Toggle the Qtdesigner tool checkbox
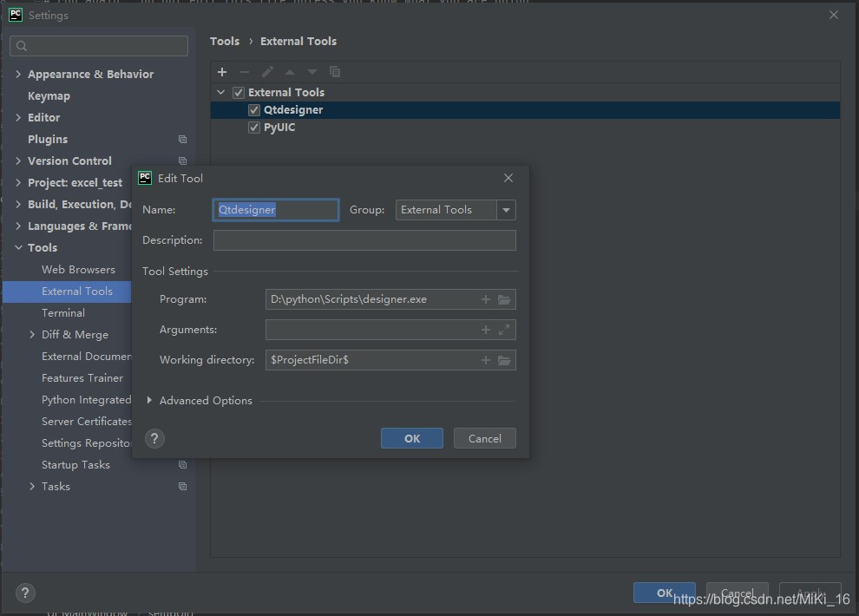Image resolution: width=859 pixels, height=616 pixels. pyautogui.click(x=253, y=110)
